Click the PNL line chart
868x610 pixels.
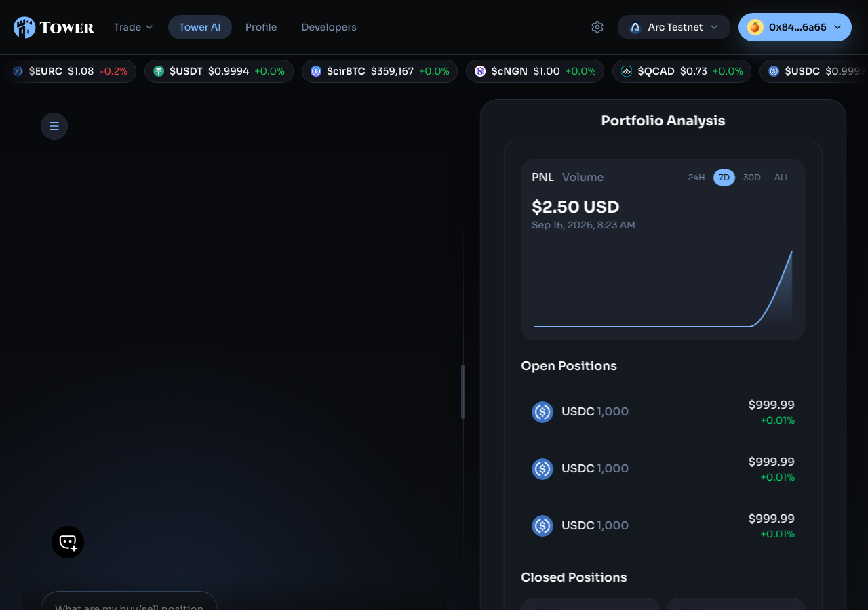point(663,288)
